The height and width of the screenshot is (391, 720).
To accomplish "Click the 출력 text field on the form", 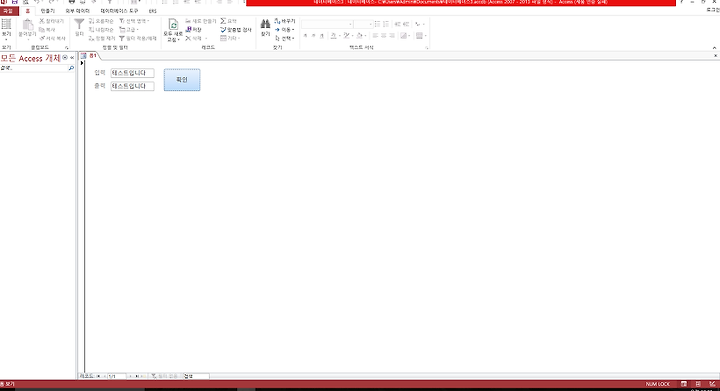I will click(x=132, y=86).
